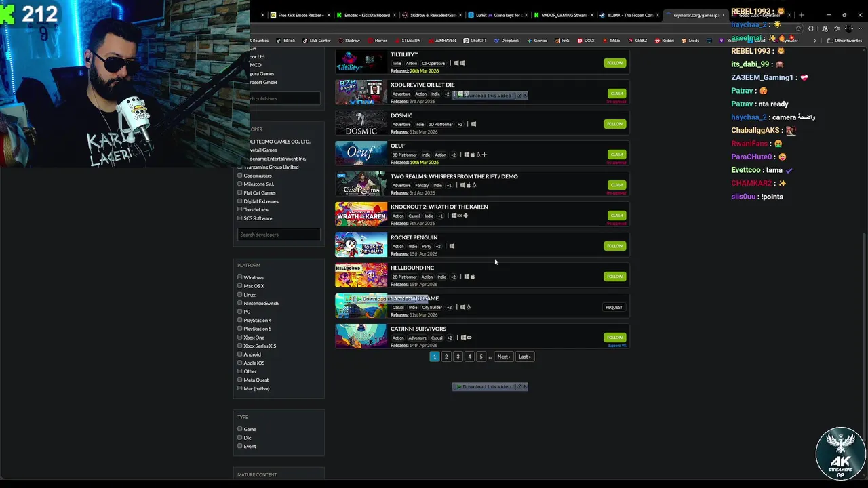Image resolution: width=868 pixels, height=488 pixels.
Task: Expand the +2 tags on Rocket Penguin
Action: (x=438, y=246)
